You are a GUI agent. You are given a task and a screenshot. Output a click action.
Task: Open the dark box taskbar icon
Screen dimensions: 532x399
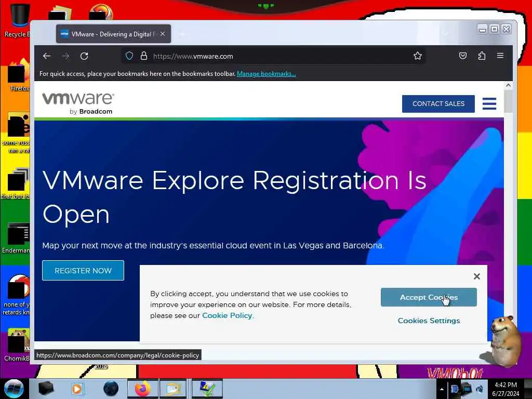(46, 389)
